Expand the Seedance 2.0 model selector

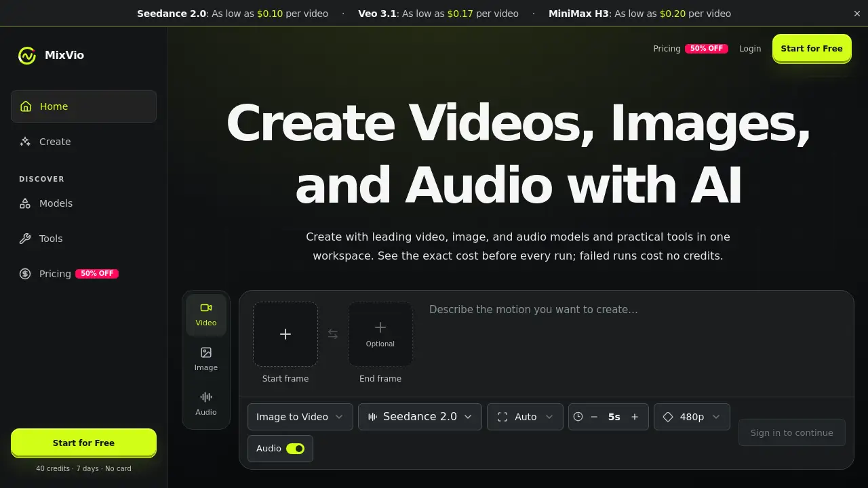tap(420, 417)
